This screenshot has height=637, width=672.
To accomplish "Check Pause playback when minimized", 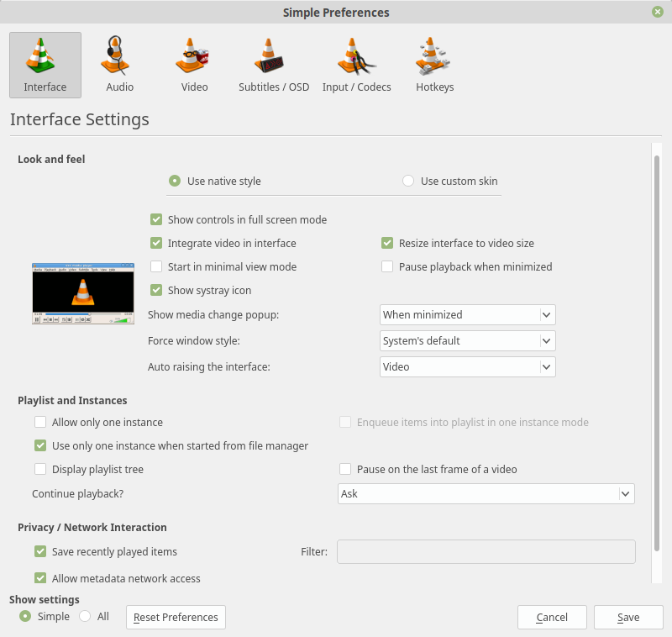I will [x=387, y=266].
